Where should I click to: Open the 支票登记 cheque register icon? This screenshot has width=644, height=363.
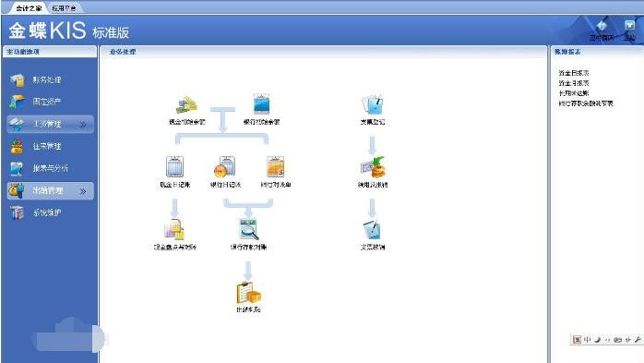coord(372,104)
